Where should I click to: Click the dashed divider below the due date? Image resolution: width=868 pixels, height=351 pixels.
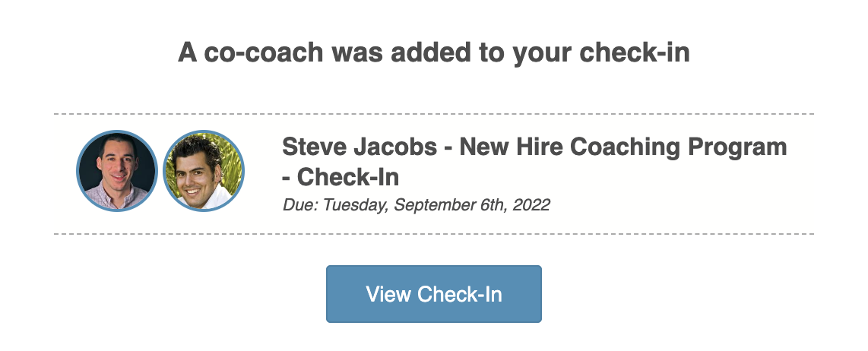pyautogui.click(x=433, y=234)
